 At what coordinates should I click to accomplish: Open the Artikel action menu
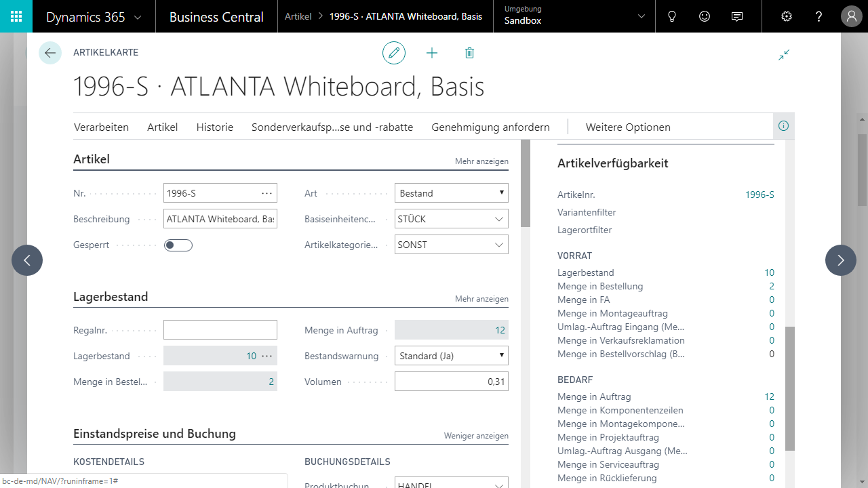click(163, 127)
